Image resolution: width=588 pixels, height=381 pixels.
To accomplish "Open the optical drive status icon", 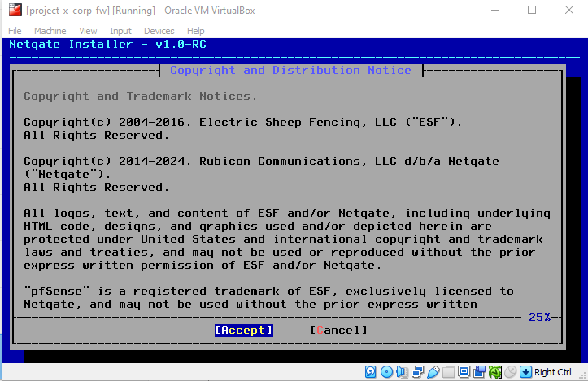I will tap(386, 372).
